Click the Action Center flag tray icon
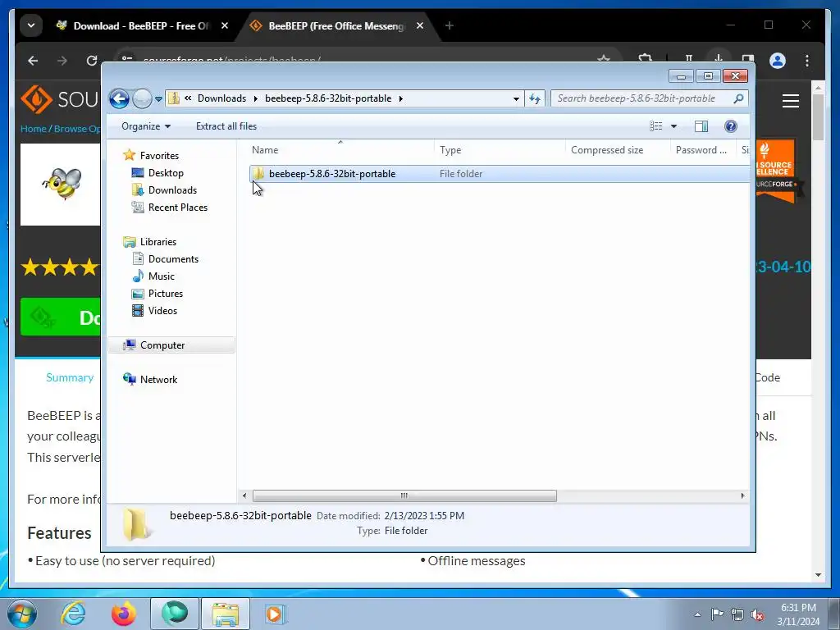 [x=717, y=614]
